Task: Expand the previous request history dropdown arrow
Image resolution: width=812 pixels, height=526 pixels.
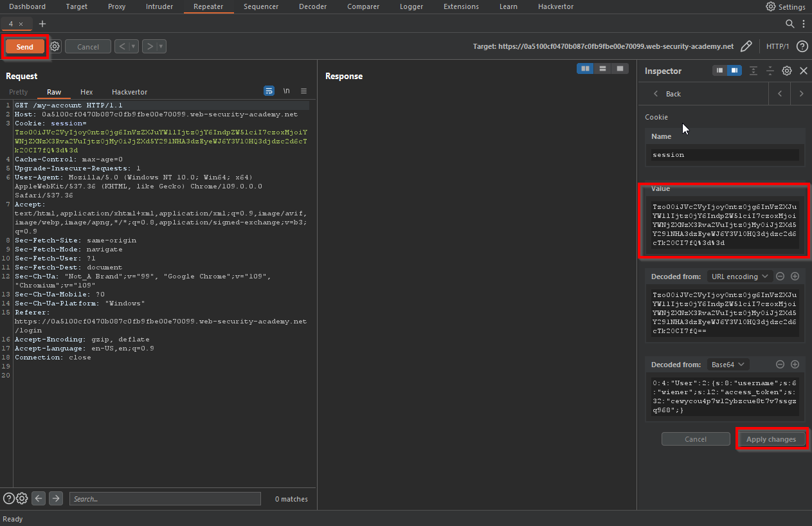Action: click(x=134, y=46)
